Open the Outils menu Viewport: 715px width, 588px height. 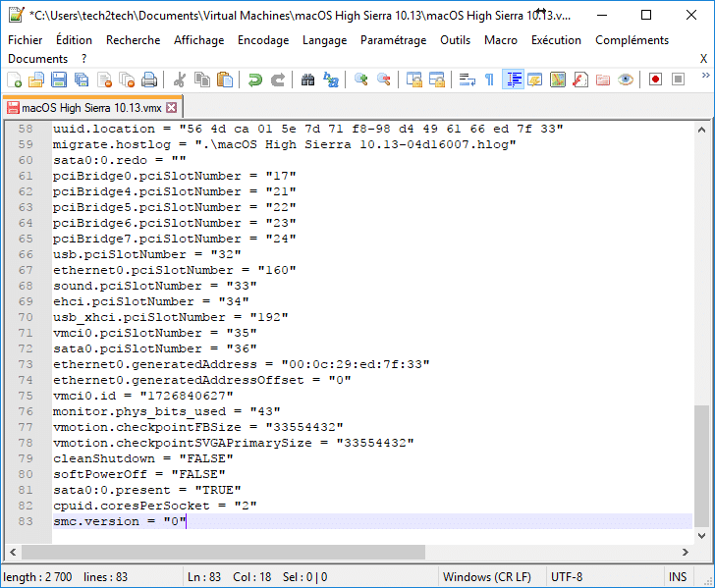click(x=455, y=40)
